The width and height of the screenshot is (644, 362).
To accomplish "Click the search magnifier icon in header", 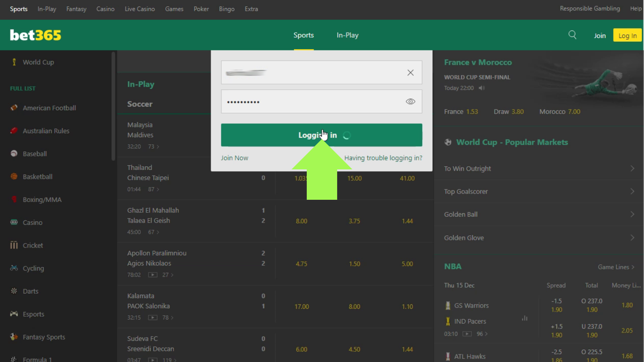I will 572,35.
